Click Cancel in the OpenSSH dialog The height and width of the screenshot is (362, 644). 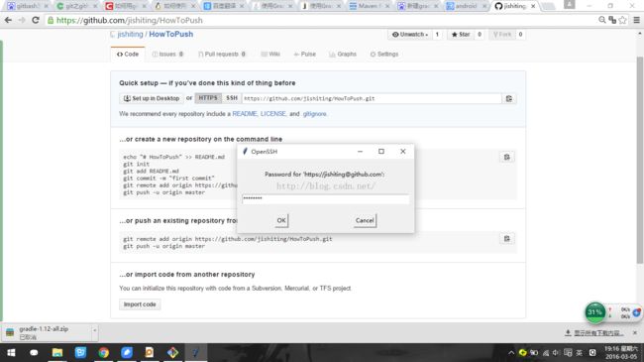[x=365, y=220]
